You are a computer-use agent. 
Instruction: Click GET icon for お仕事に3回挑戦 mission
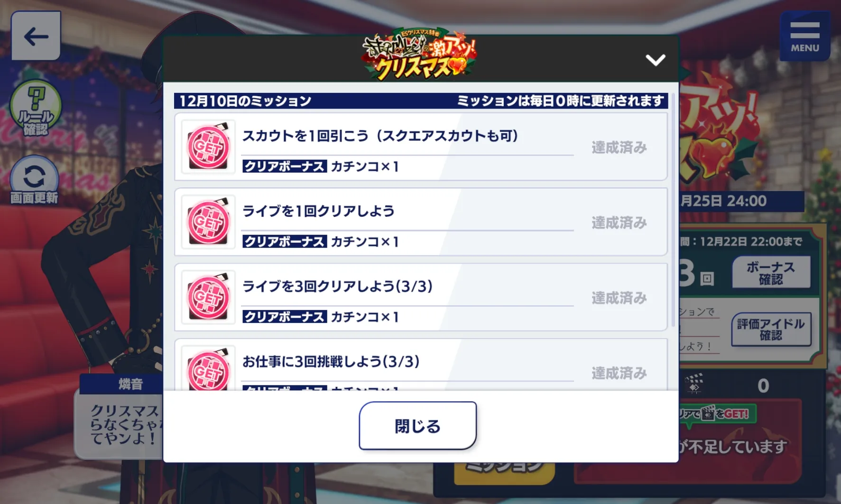click(x=208, y=368)
